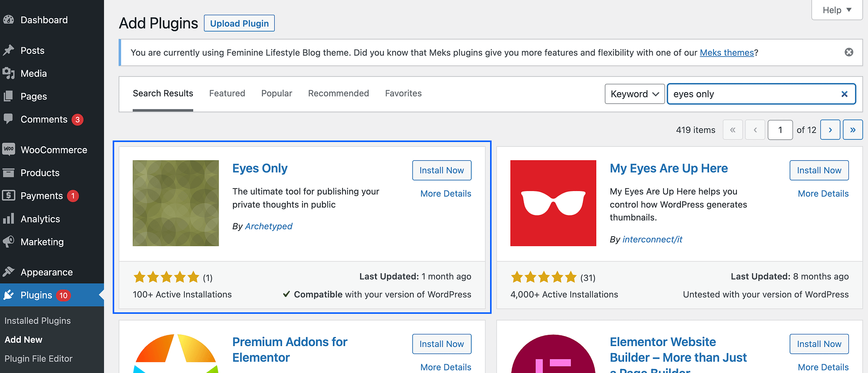Image resolution: width=868 pixels, height=373 pixels.
Task: Click the Upload Plugin button
Action: pos(239,23)
